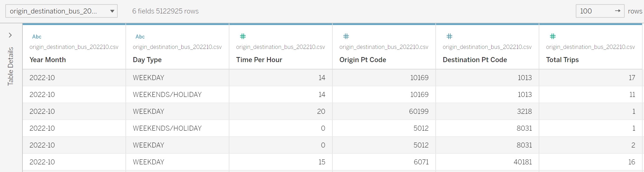
Task: Select the Origin Pt Code column header
Action: click(362, 60)
